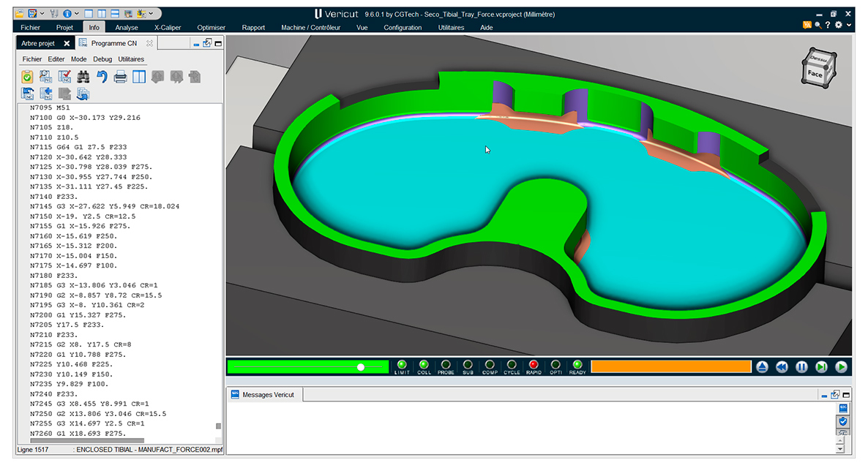Viewport: 868px width, 476px height.
Task: Toggle the COLL collision indicator light
Action: click(x=424, y=364)
